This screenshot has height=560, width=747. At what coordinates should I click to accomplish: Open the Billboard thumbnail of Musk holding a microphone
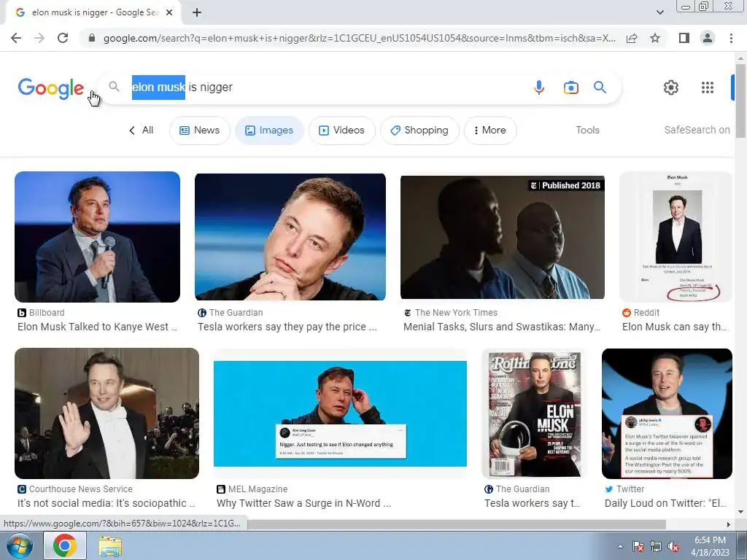pos(97,237)
